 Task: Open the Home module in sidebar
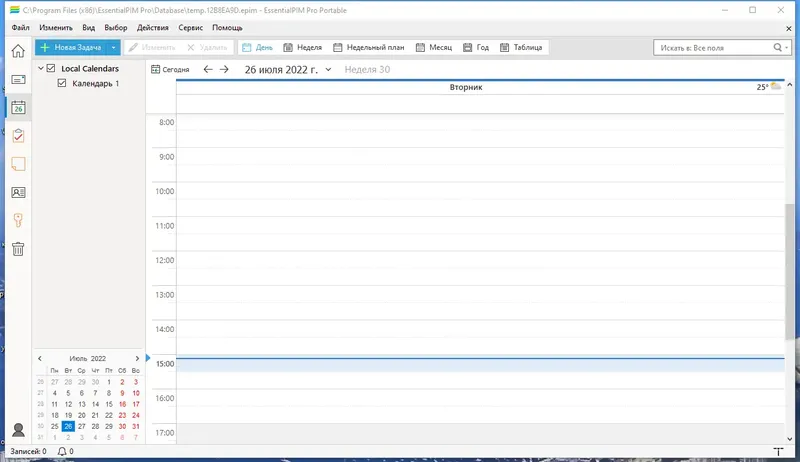[x=18, y=51]
